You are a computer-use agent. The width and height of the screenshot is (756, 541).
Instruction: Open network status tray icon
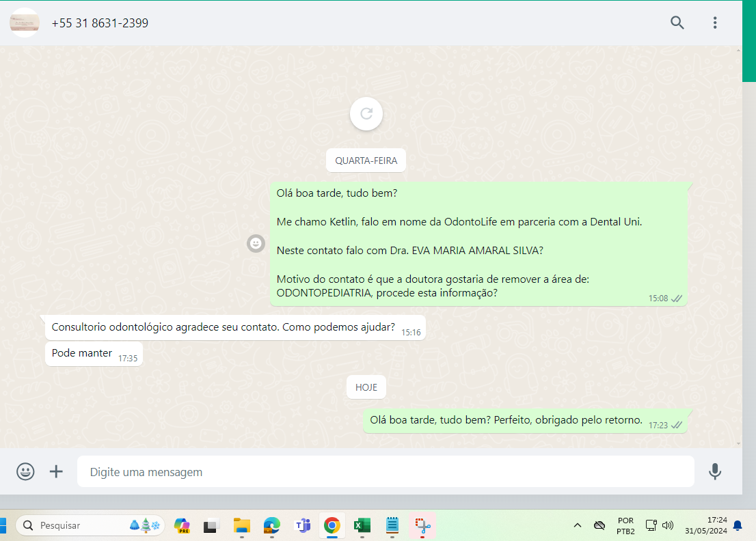tap(651, 525)
